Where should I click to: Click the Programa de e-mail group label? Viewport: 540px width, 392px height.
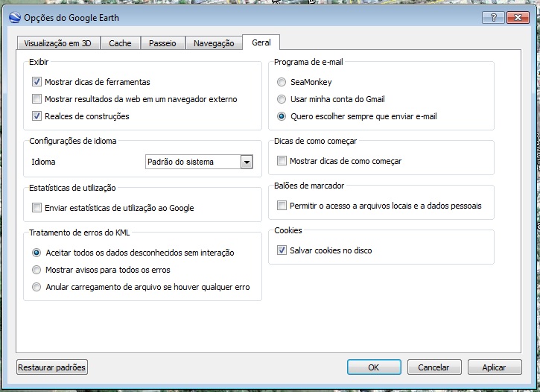coord(308,62)
